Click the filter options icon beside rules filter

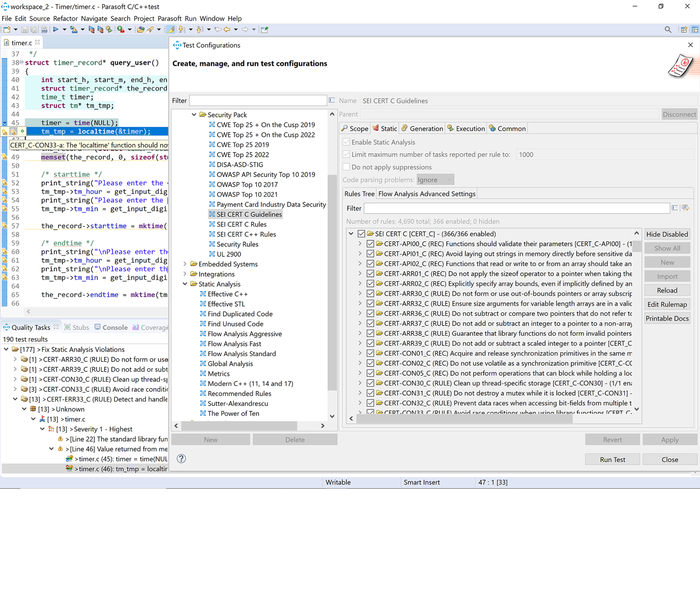(x=686, y=208)
